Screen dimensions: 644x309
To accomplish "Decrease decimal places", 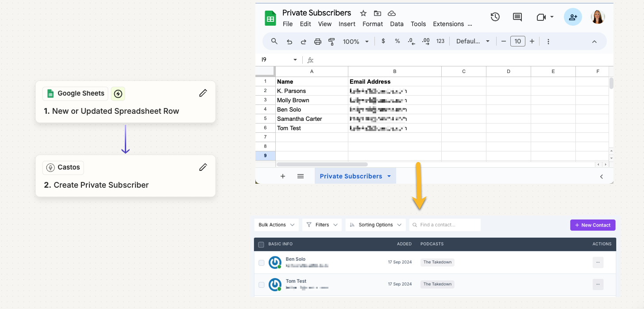I will (x=411, y=41).
